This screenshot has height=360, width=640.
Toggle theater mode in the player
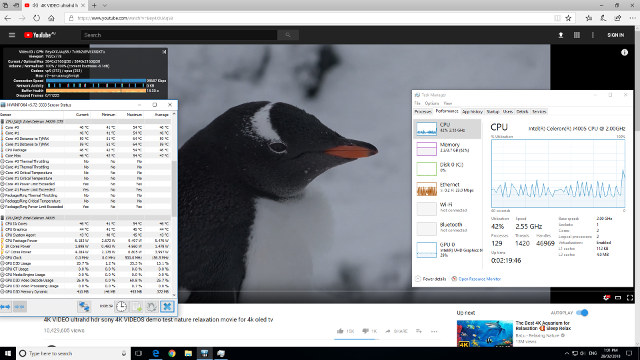pos(618,298)
